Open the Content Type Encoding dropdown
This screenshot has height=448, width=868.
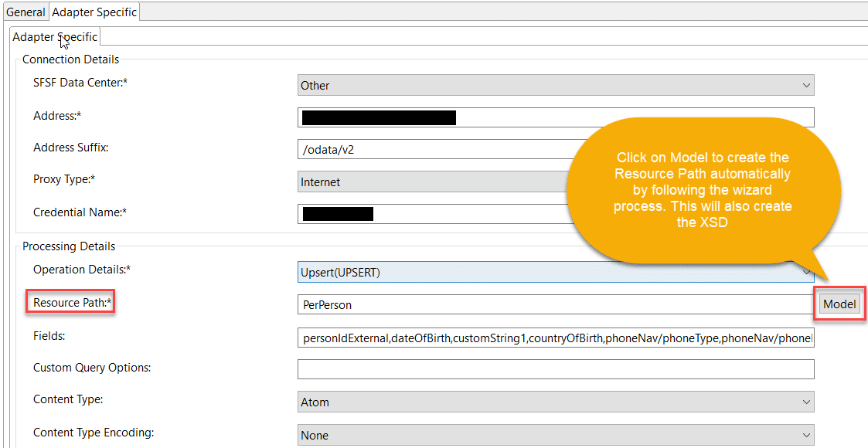(555, 435)
